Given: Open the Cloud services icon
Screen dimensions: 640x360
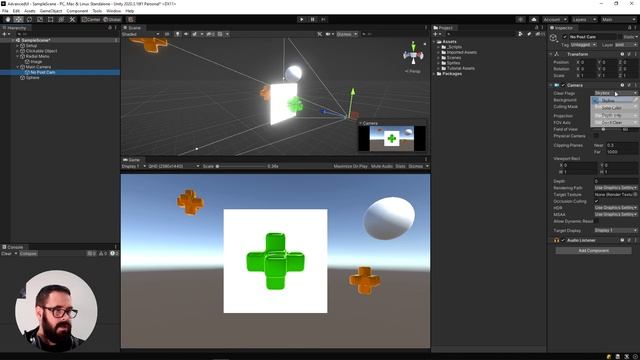Looking at the screenshot, I should click(533, 19).
